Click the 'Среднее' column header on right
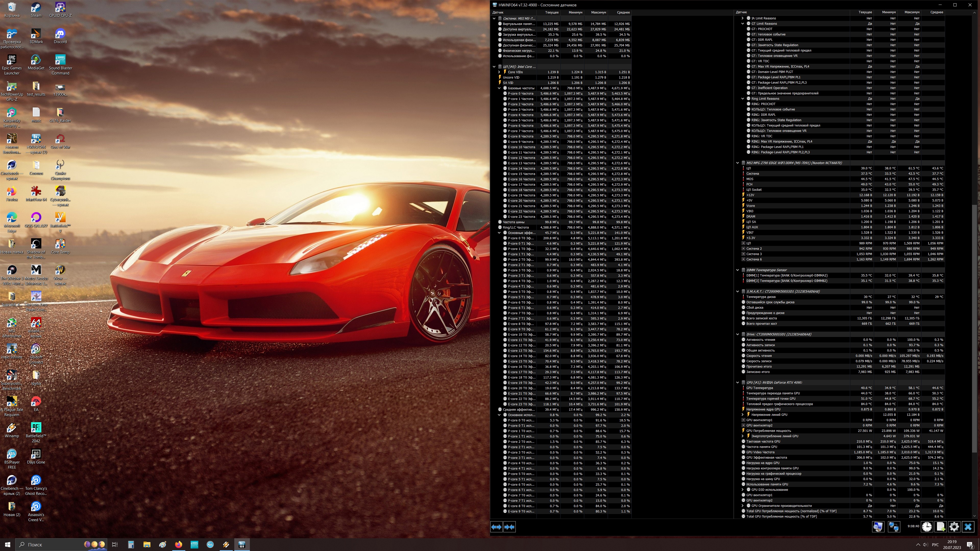This screenshot has width=980, height=551. pos(937,12)
